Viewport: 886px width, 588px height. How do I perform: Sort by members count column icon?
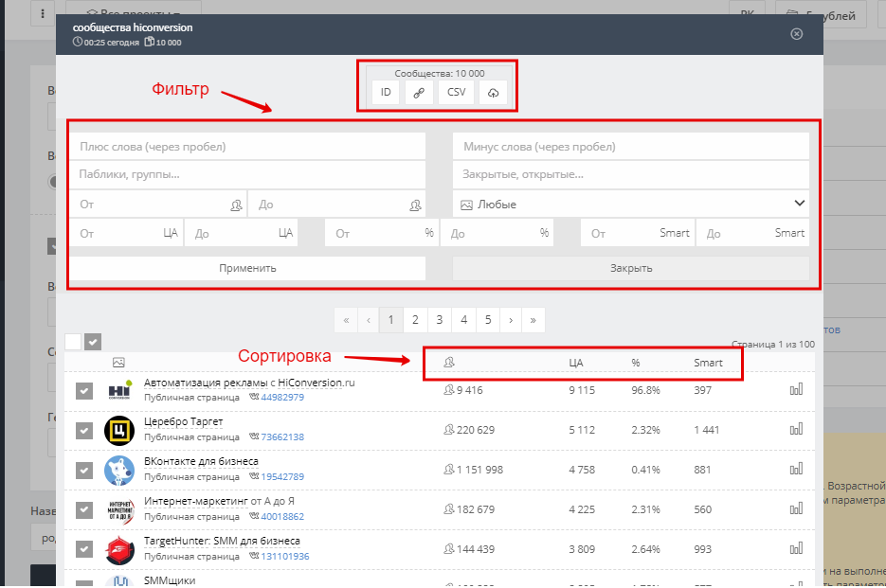coord(449,363)
